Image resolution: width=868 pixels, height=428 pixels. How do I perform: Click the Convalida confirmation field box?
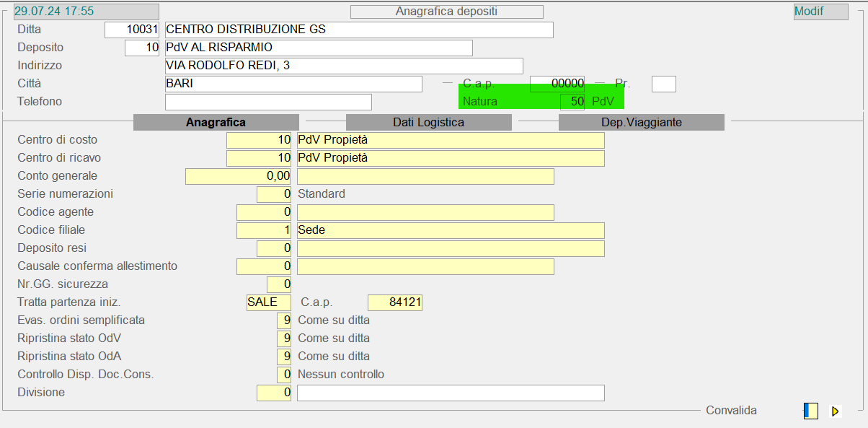coord(811,411)
